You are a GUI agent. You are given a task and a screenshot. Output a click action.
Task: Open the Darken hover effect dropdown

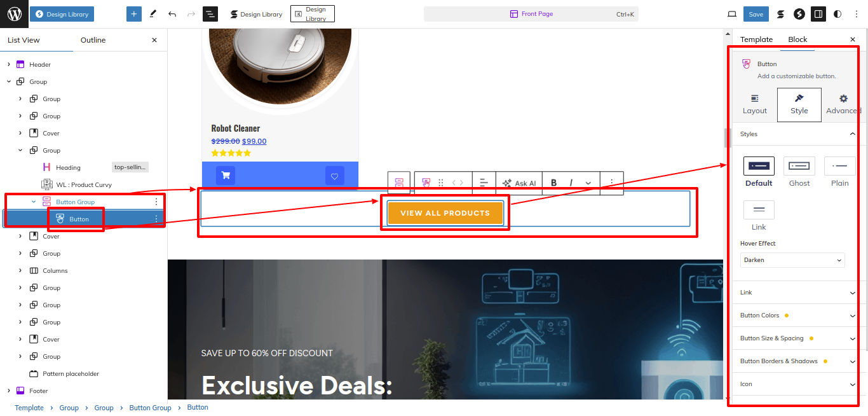click(x=792, y=260)
